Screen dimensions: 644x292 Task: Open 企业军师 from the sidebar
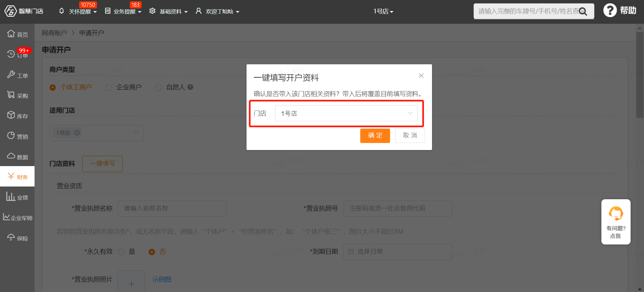coord(17,218)
